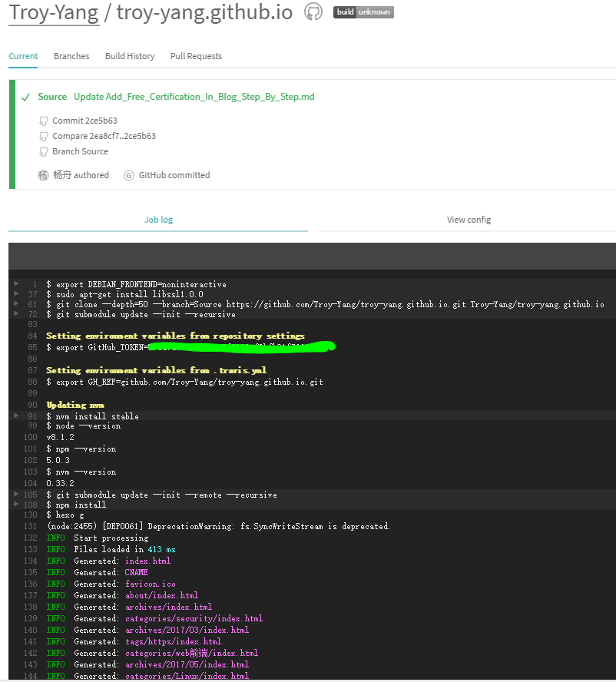Viewport: 616px width, 682px height.
Task: Expand the apt-get install libssl1.0.0 log section
Action: [17, 294]
